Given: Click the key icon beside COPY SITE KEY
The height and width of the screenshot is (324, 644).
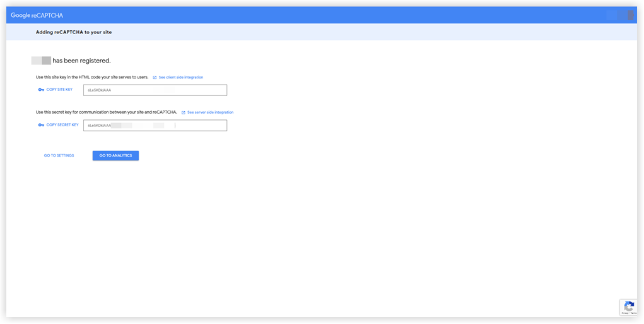Looking at the screenshot, I should pyautogui.click(x=41, y=90).
